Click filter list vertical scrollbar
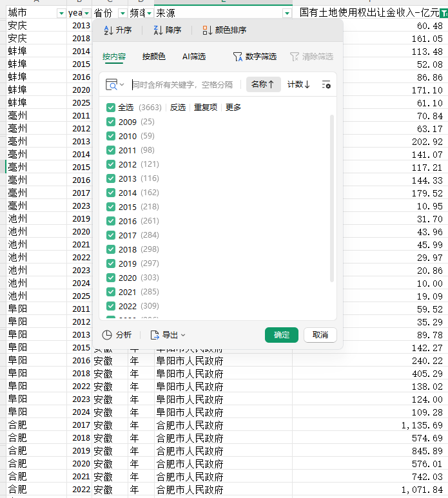448x498 pixels. [332, 198]
